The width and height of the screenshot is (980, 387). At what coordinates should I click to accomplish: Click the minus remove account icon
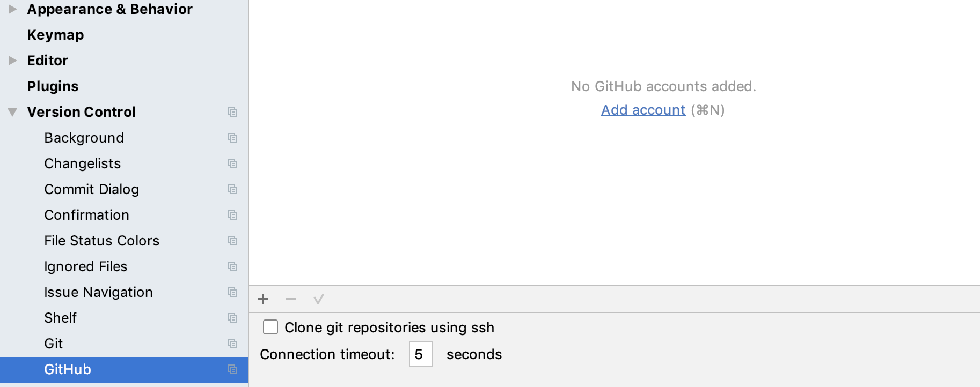[291, 299]
